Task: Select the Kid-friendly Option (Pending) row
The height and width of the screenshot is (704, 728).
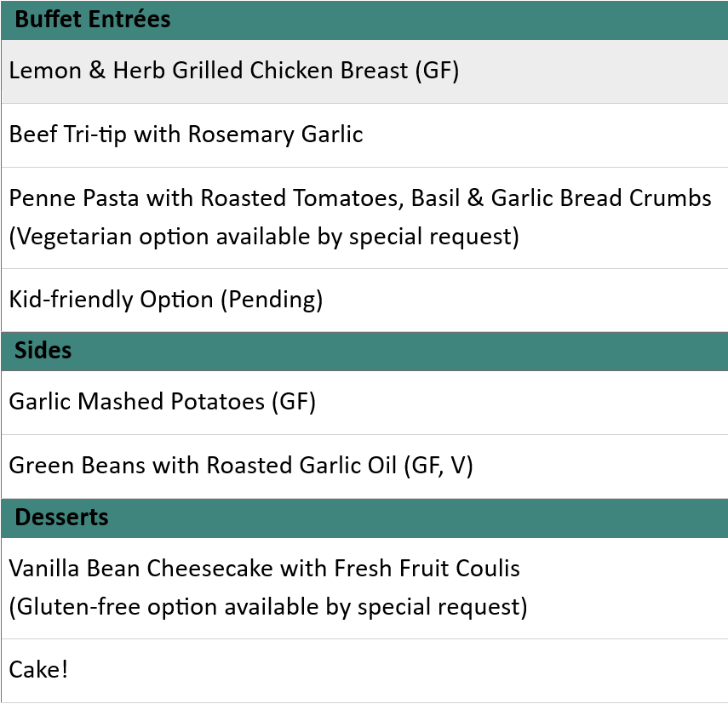Action: [364, 300]
